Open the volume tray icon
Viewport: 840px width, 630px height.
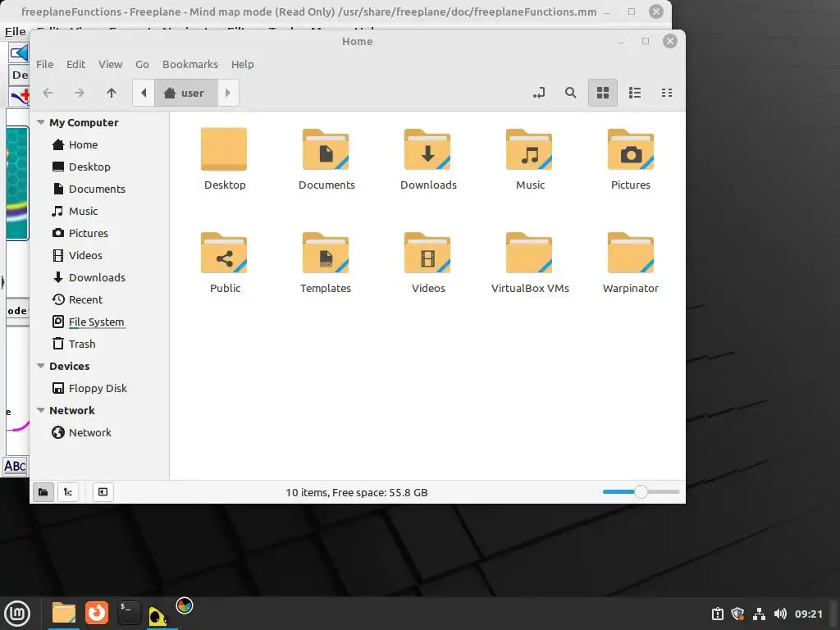point(780,614)
